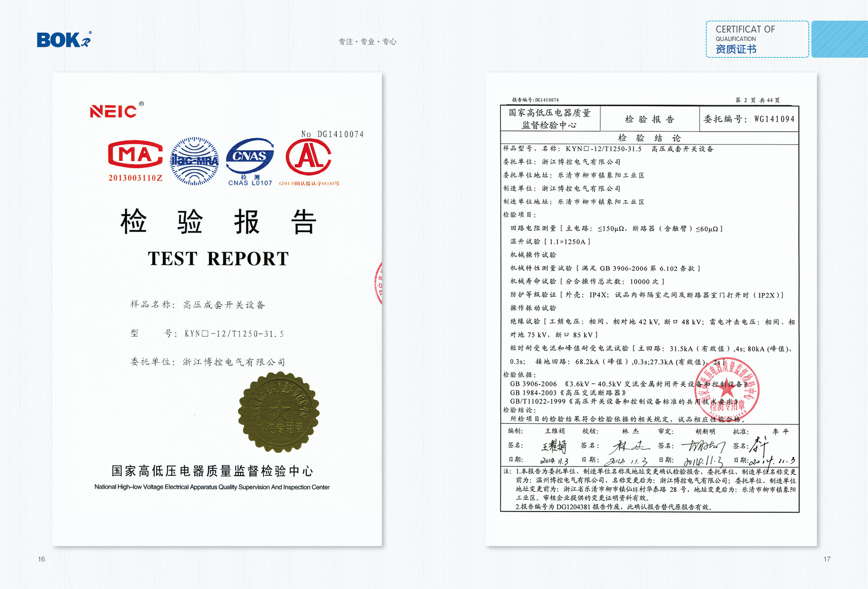Click the report number '报告编号:DG1410074'
Screen dimensions: 868x589
coord(535,100)
